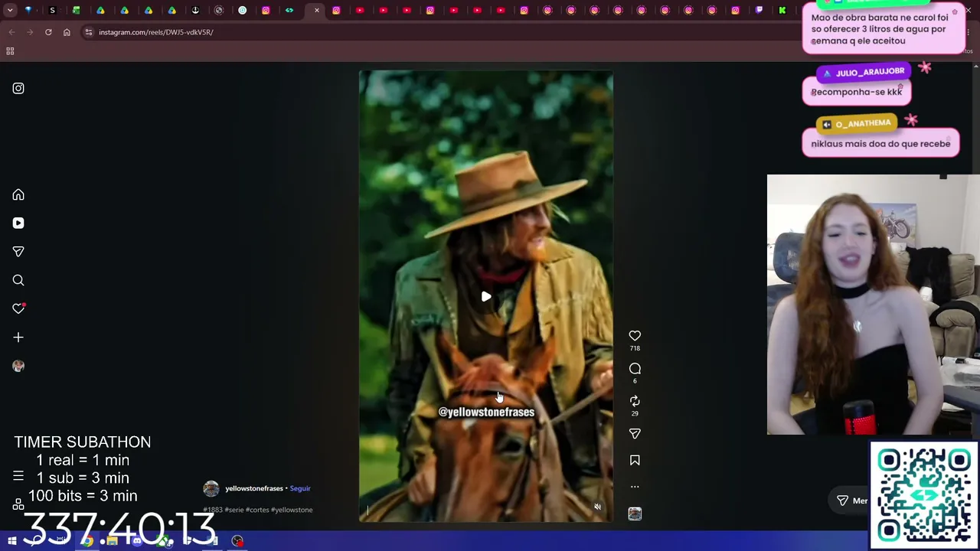Open browser home page button
980x551 pixels.
click(67, 32)
